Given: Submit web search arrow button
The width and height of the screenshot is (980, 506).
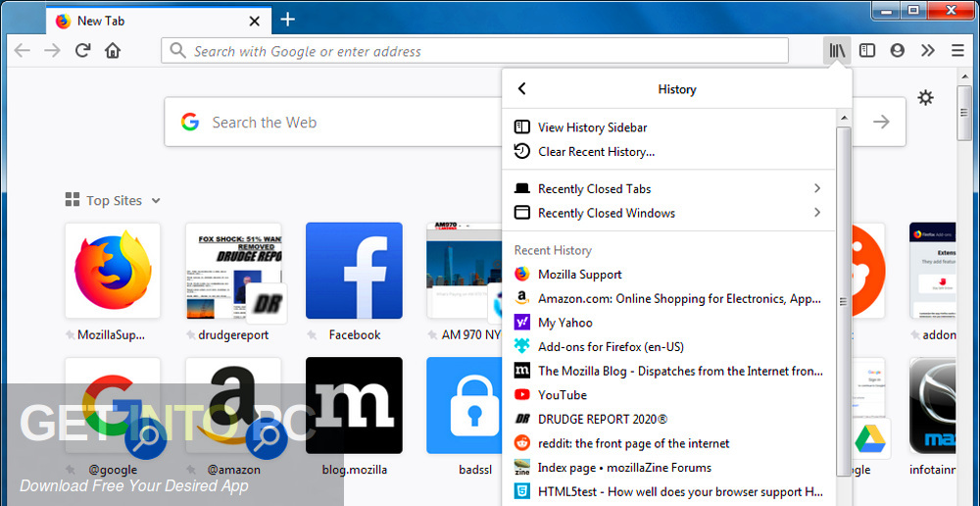Looking at the screenshot, I should tap(881, 122).
